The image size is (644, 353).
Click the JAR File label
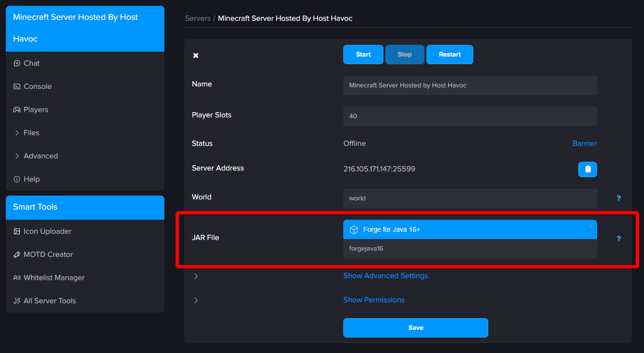click(x=205, y=238)
